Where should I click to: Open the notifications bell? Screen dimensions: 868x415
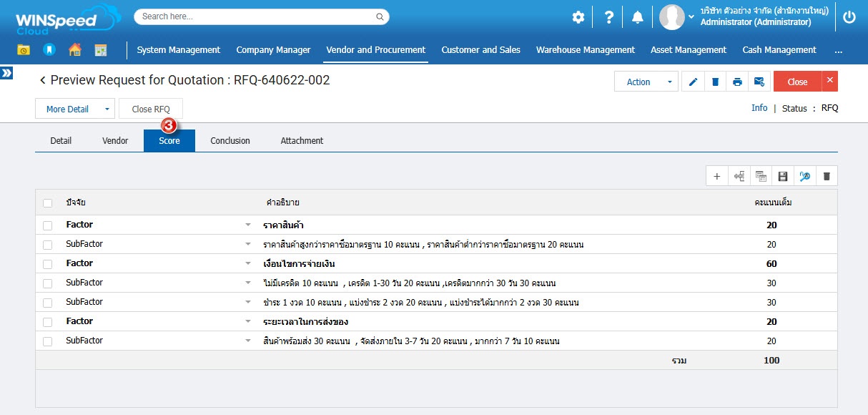(638, 17)
